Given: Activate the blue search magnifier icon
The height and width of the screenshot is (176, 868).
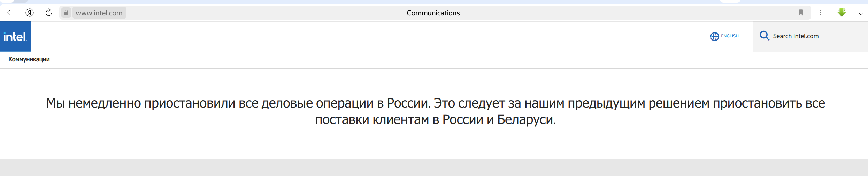Looking at the screenshot, I should click(x=764, y=36).
